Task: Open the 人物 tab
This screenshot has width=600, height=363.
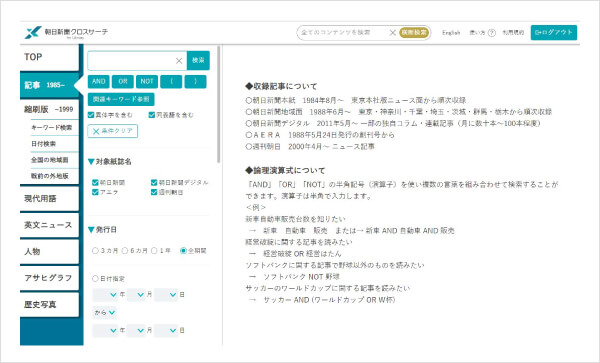Action: coord(49,251)
